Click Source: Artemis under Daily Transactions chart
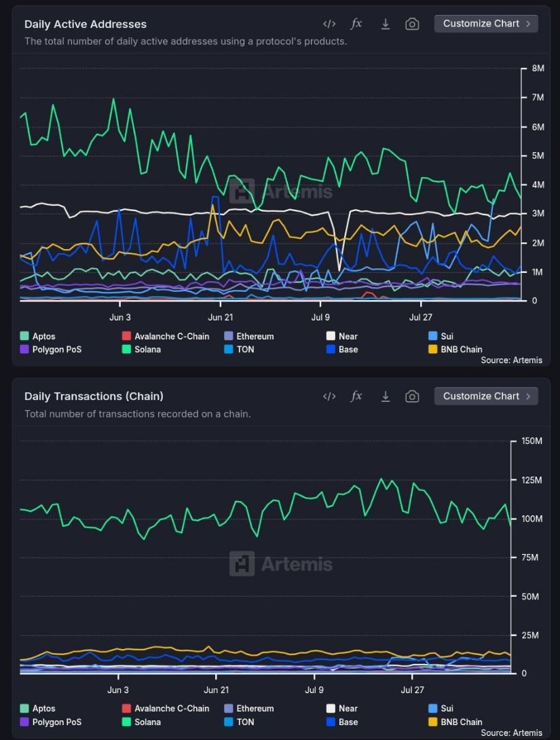The height and width of the screenshot is (740, 560). (511, 733)
